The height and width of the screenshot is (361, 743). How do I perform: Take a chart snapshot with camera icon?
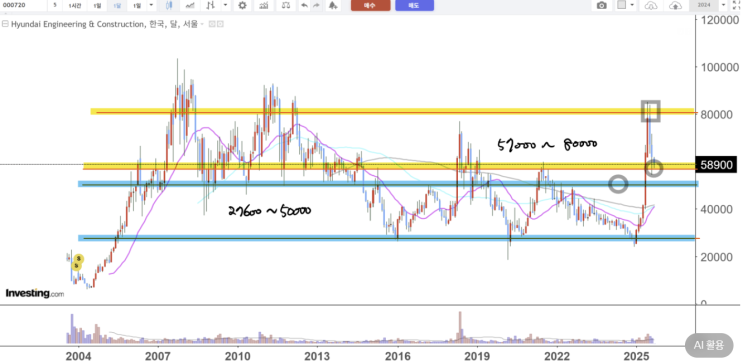click(602, 5)
